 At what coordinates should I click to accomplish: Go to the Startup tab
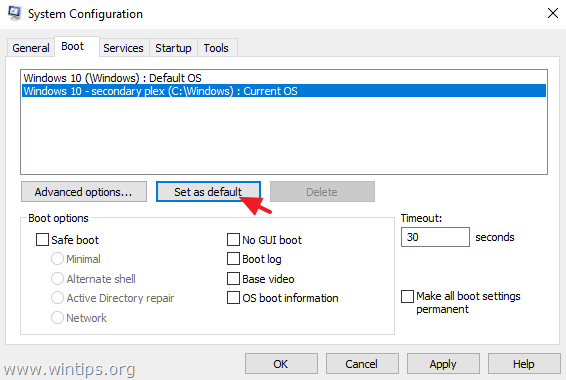173,48
